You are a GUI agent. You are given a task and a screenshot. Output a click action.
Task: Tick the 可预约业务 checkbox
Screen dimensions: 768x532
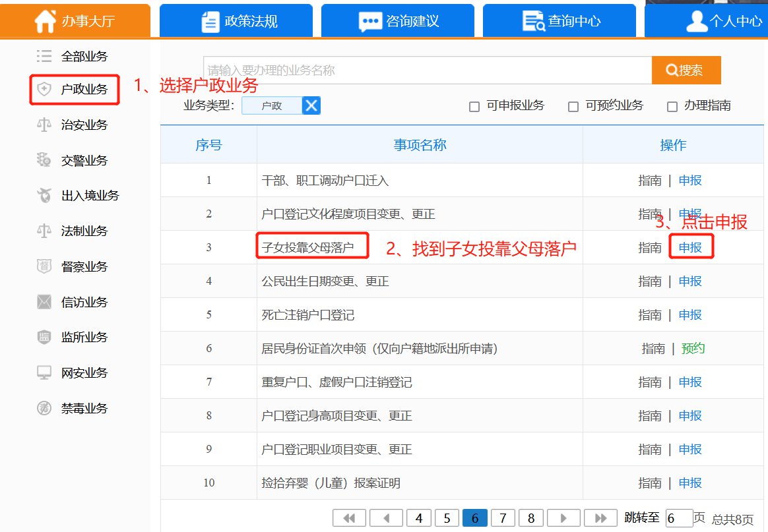(573, 107)
